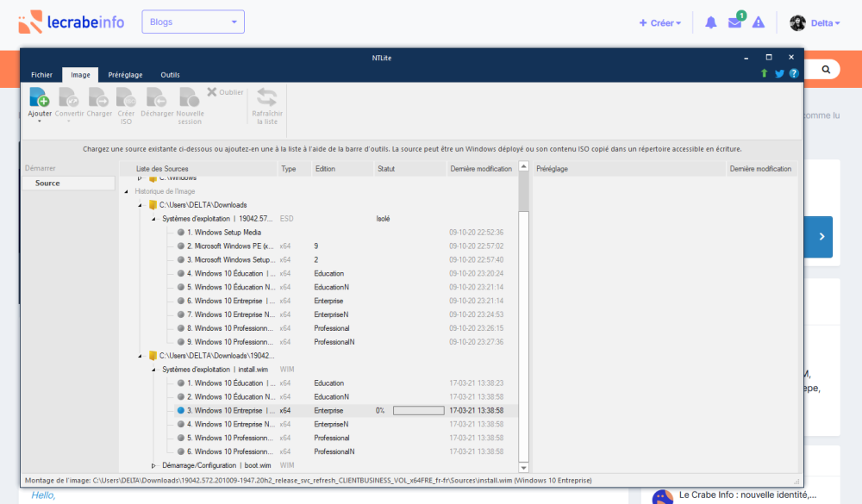The image size is (862, 504).
Task: Expand the Démarrage/Configuration boot.wim node
Action: 154,465
